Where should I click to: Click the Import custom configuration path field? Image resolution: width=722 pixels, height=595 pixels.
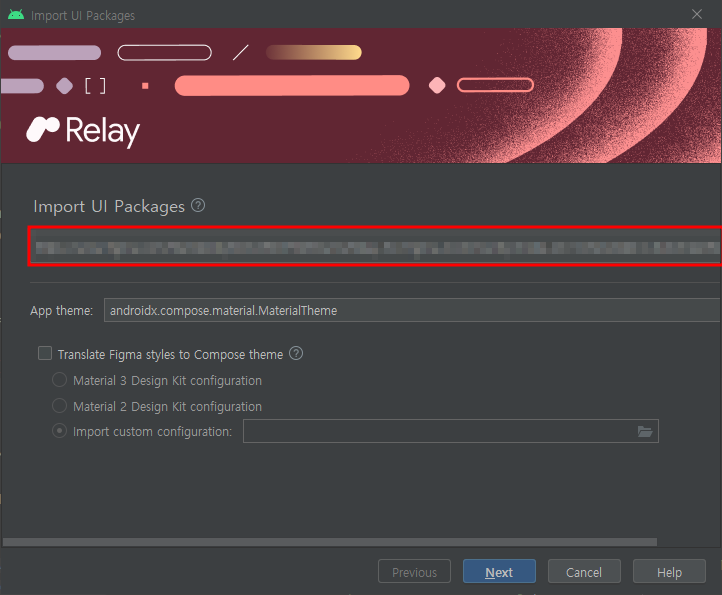(x=451, y=431)
